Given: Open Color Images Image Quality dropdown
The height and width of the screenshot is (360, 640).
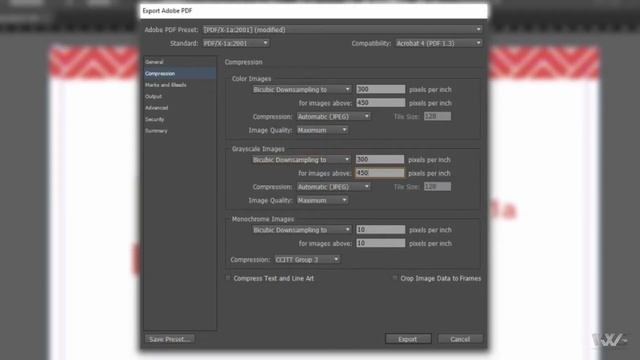Looking at the screenshot, I should (322, 130).
